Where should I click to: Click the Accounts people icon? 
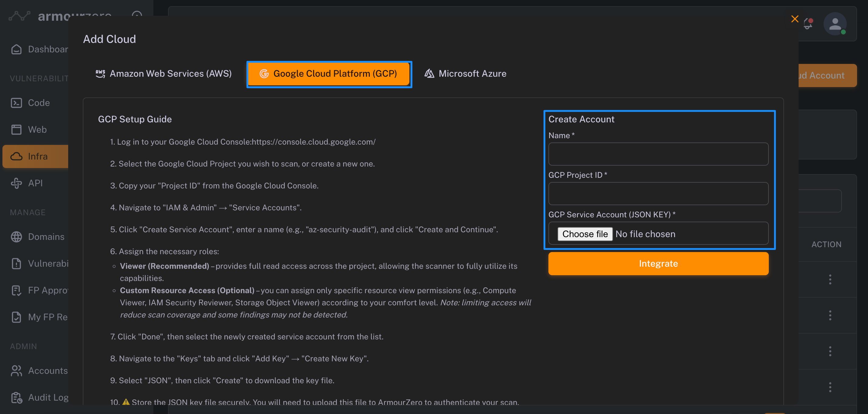pos(16,370)
